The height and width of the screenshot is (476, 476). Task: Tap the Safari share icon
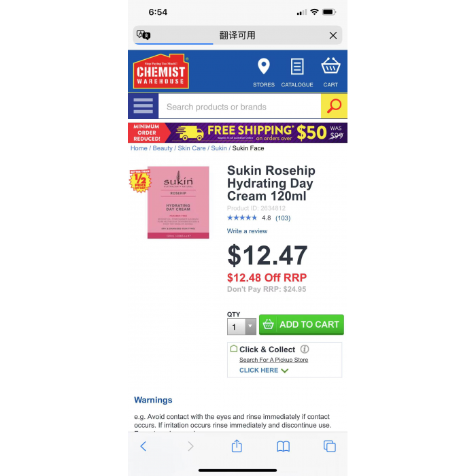(x=237, y=446)
